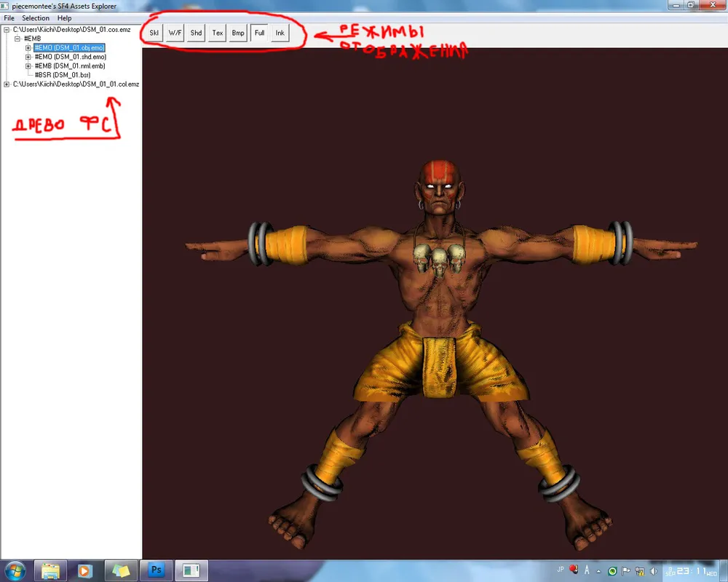728x582 pixels.
Task: Enable Bmp bump map display mode
Action: click(x=238, y=33)
